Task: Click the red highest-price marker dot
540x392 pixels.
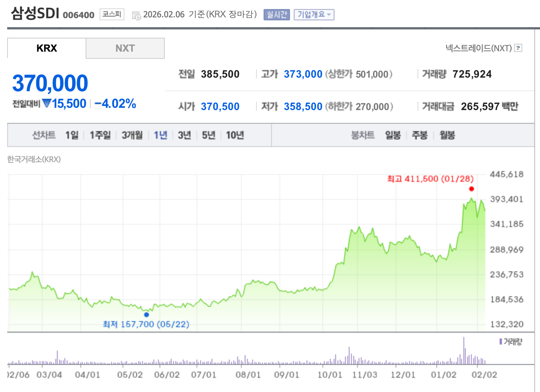Action: pyautogui.click(x=471, y=189)
